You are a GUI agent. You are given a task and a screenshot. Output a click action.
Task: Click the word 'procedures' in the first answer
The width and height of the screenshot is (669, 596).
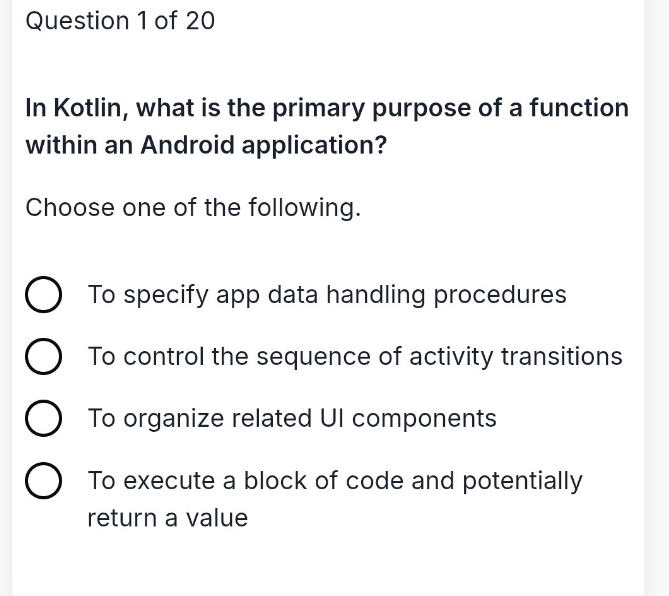(x=500, y=295)
